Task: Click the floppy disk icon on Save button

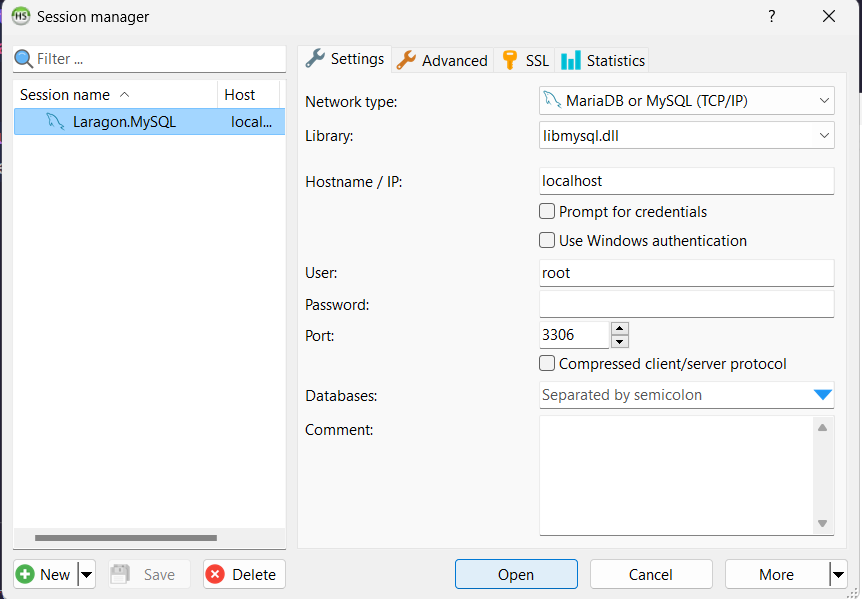Action: (x=120, y=574)
